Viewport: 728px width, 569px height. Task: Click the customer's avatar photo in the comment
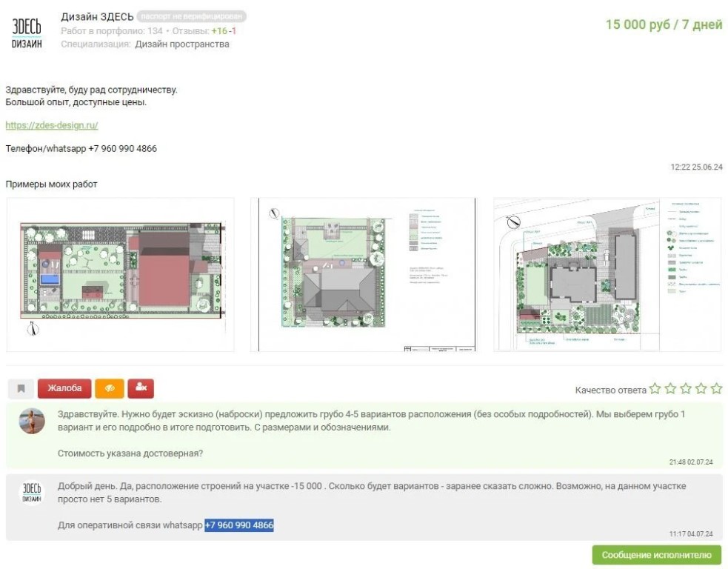(32, 421)
